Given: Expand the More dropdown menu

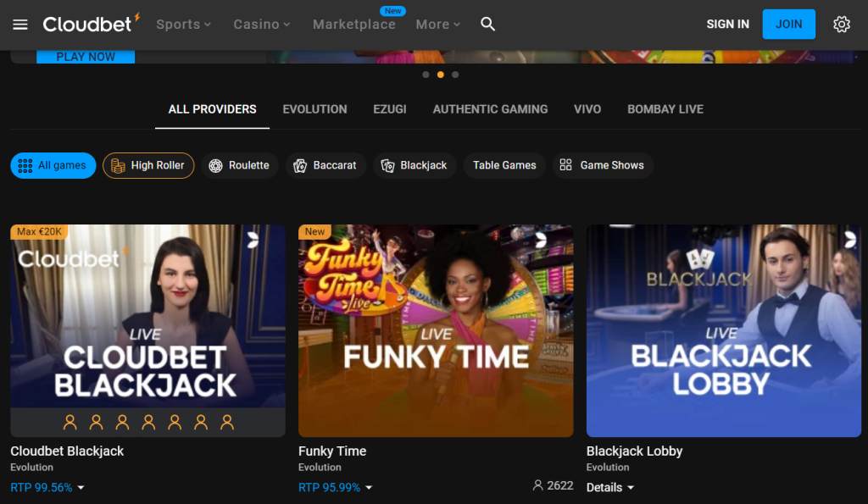Looking at the screenshot, I should tap(438, 25).
